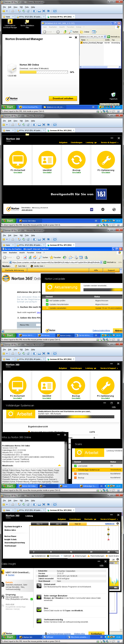Open Launch Norton Download Manager desktop icon
The height and width of the screenshot is (644, 124).
point(10,22)
